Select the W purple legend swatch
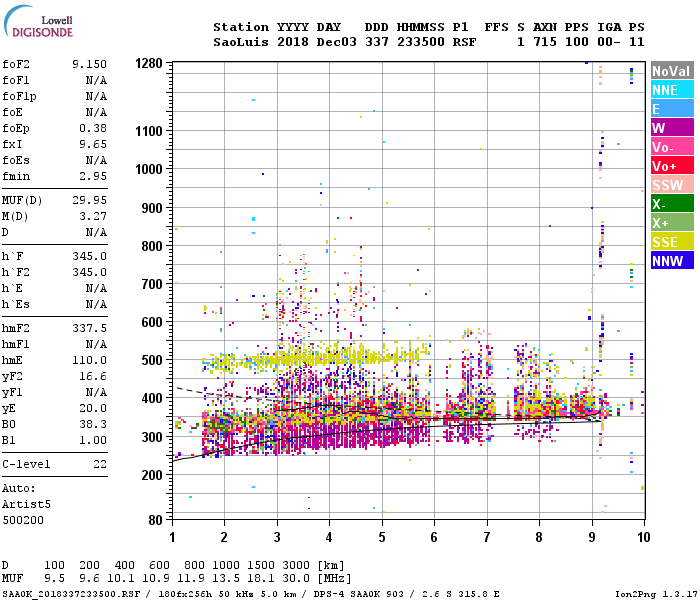This screenshot has width=700, height=600. pyautogui.click(x=672, y=128)
